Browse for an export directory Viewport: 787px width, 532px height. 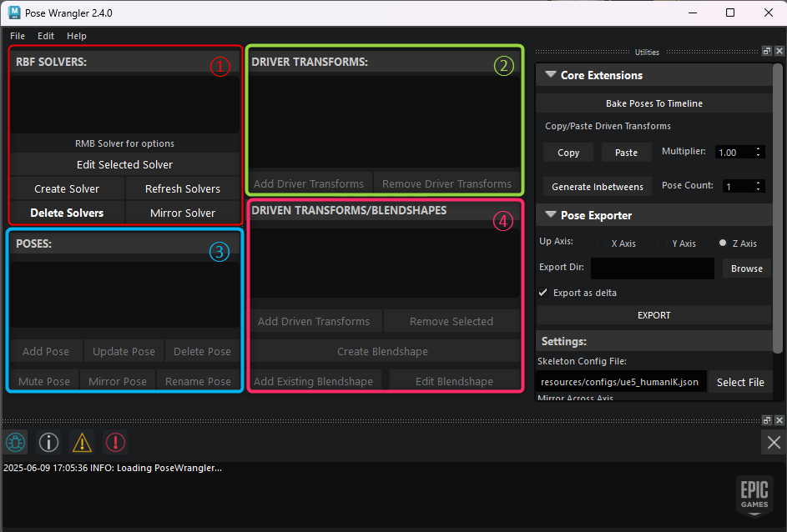746,269
